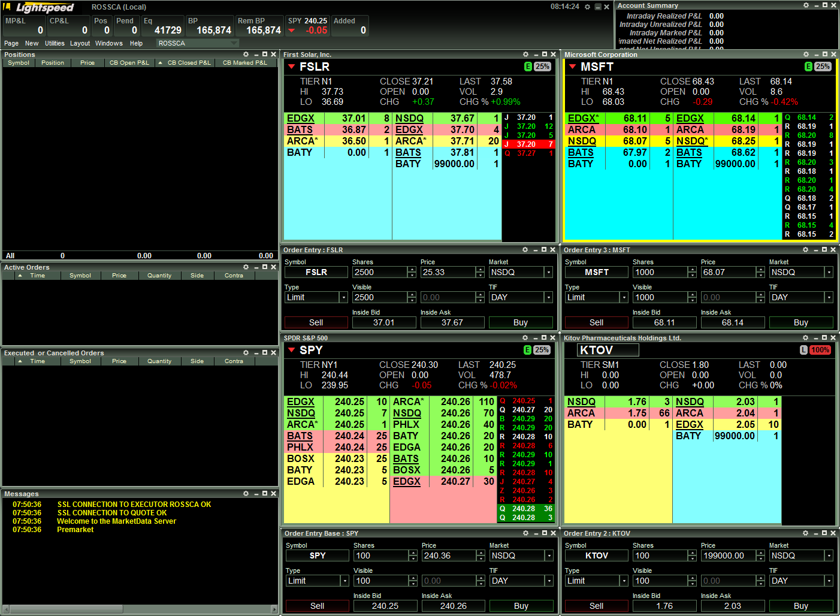840x616 pixels.
Task: Click Buy button in MSFT order entry
Action: pos(801,322)
